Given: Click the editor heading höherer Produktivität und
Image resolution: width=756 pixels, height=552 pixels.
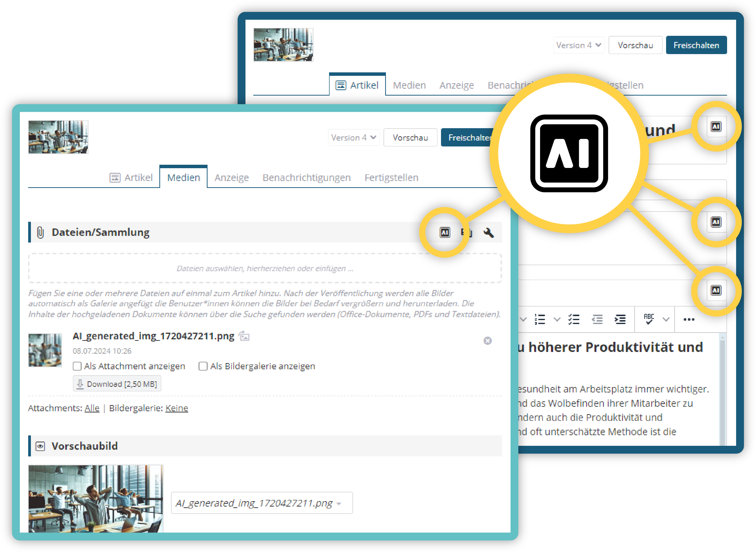Looking at the screenshot, I should pyautogui.click(x=615, y=347).
